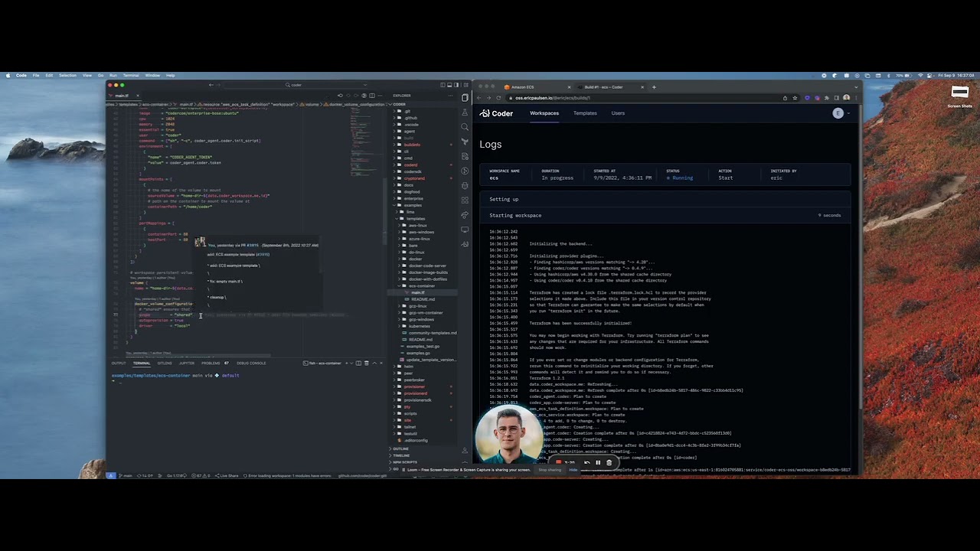Click main.tf breadcrumb segment
Viewport: 980px width, 551px height.
click(186, 104)
